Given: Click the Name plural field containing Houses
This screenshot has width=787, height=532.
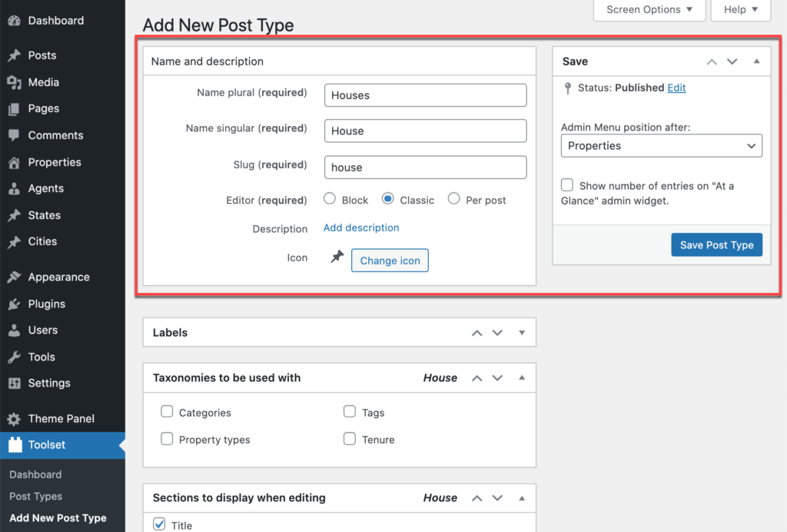Looking at the screenshot, I should (426, 95).
